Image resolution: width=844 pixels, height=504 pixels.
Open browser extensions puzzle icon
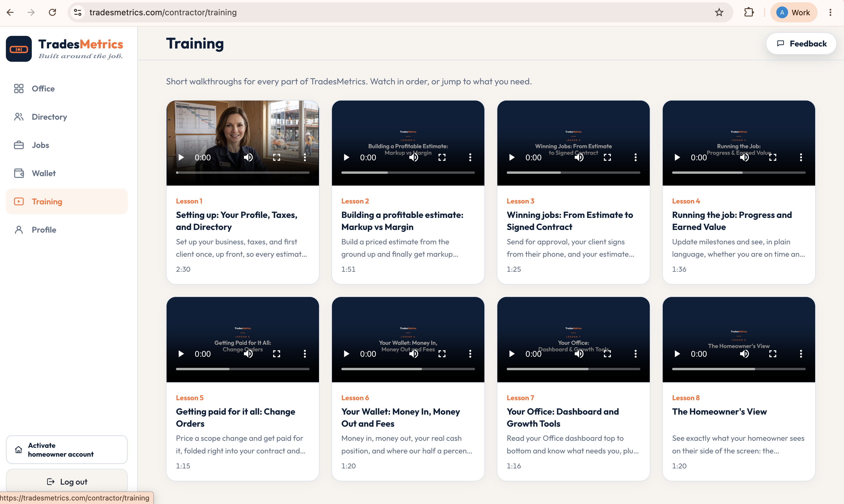tap(749, 13)
